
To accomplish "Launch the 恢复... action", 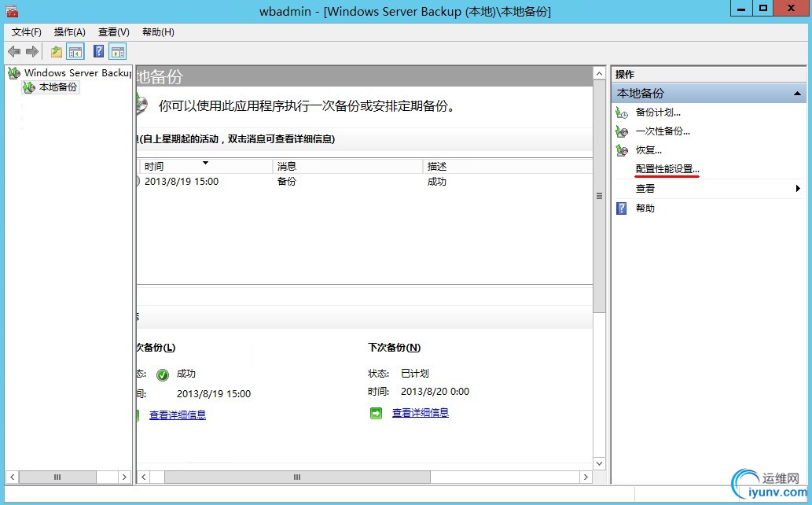I will [648, 150].
